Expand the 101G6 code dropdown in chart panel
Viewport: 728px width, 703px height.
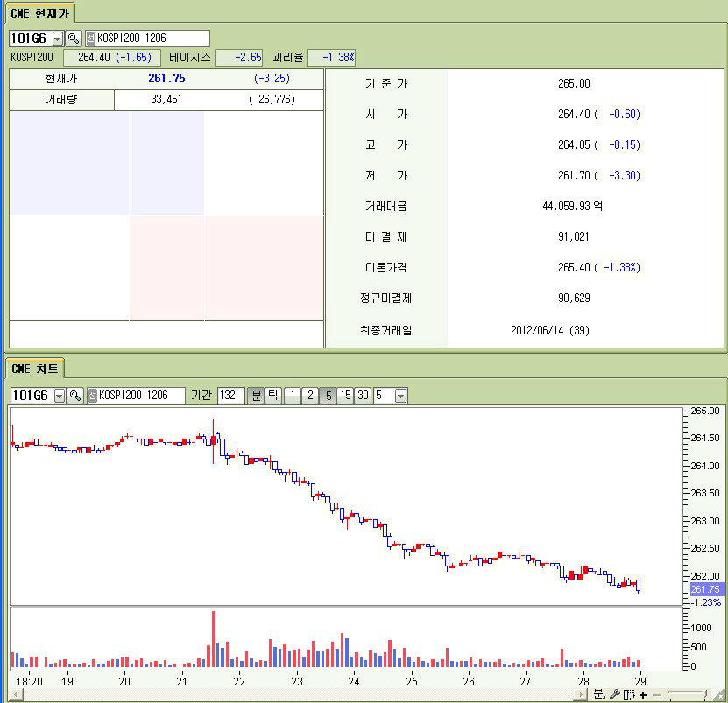tap(60, 396)
